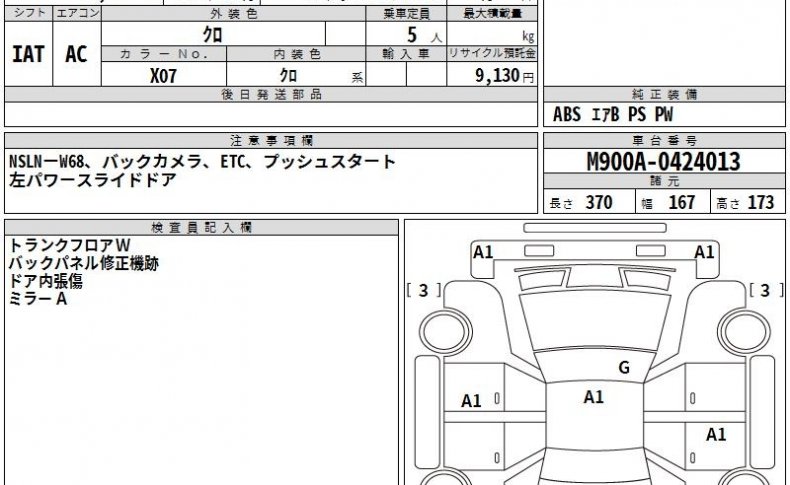The width and height of the screenshot is (790, 485).
Task: Select the note 左パワースライドドア
Action: coord(93,180)
